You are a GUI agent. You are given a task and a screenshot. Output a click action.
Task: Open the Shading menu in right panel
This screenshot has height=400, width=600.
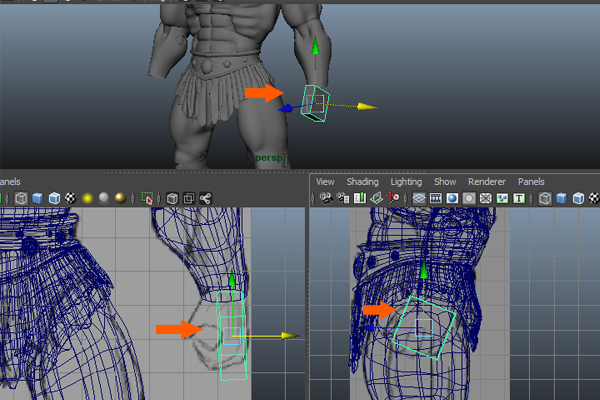(362, 182)
